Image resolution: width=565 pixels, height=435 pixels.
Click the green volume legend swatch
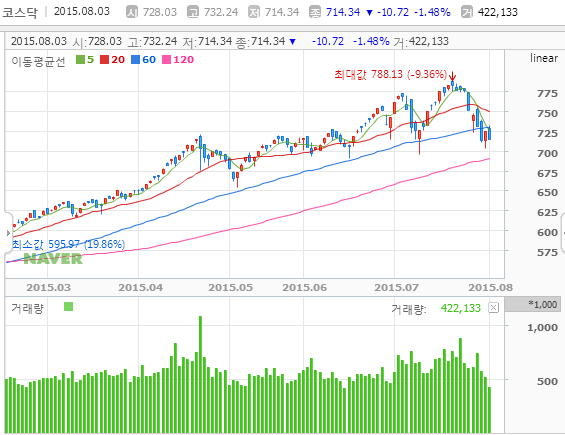[x=68, y=307]
